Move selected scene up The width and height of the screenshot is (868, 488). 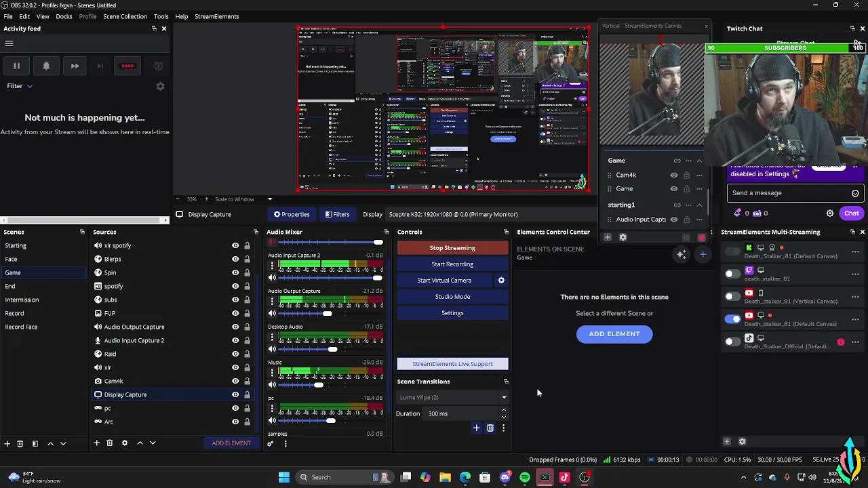pos(50,443)
